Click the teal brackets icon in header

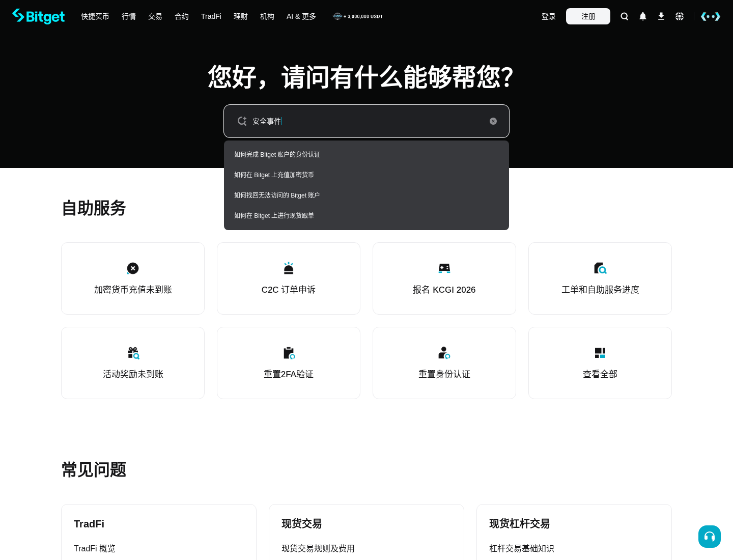(711, 16)
